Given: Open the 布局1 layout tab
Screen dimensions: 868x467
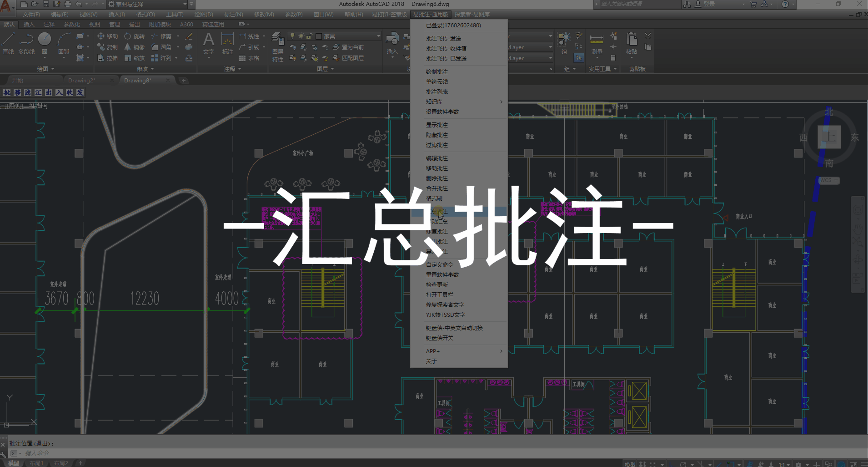Looking at the screenshot, I should coord(36,463).
